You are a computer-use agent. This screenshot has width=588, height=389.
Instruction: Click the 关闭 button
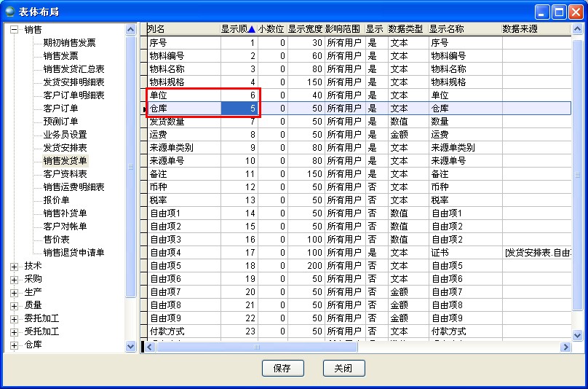tap(343, 369)
